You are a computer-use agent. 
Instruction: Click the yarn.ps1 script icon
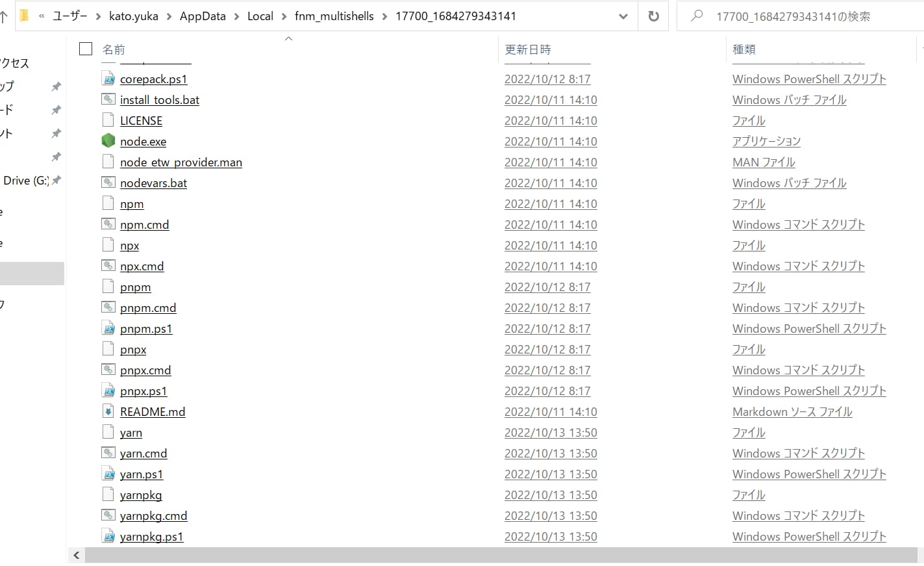(x=108, y=474)
